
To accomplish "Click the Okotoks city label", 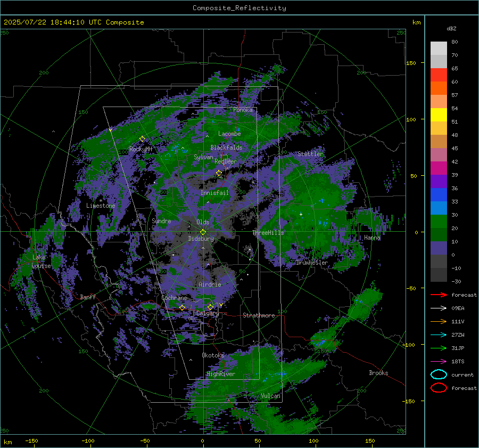I will [213, 355].
